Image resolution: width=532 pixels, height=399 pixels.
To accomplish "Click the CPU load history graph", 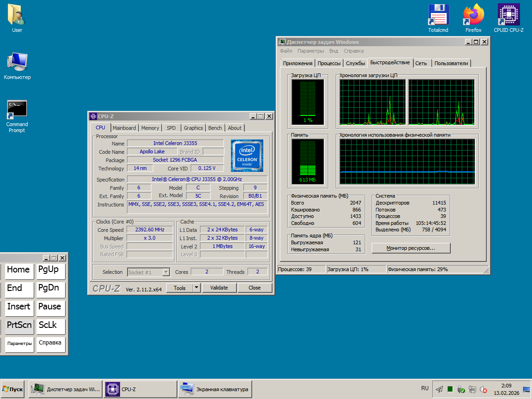I will click(x=372, y=102).
